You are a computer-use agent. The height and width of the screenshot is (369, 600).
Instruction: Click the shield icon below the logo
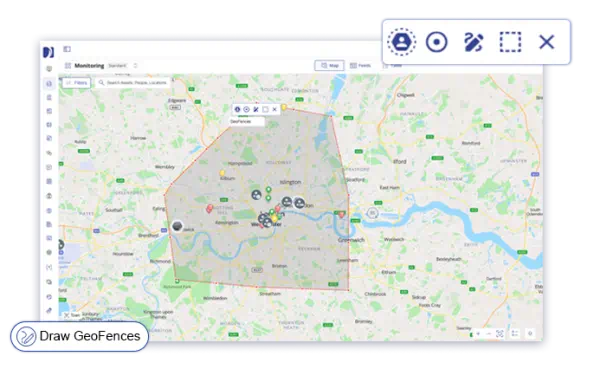49,69
